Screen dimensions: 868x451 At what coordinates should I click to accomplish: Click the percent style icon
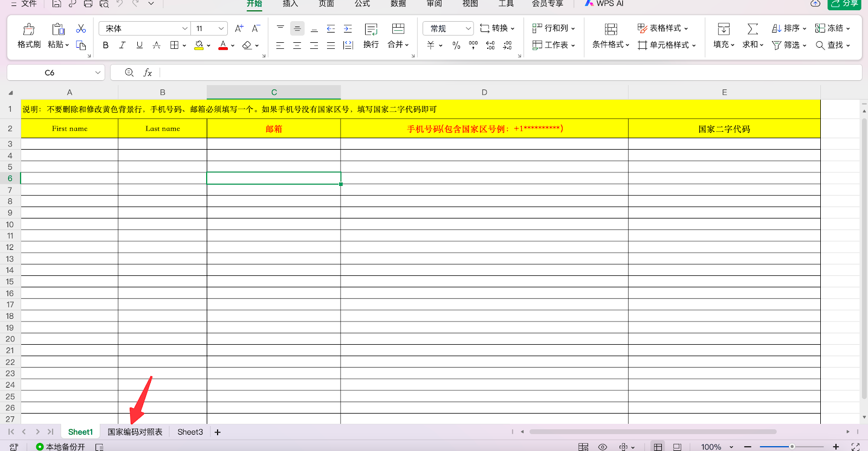(456, 46)
